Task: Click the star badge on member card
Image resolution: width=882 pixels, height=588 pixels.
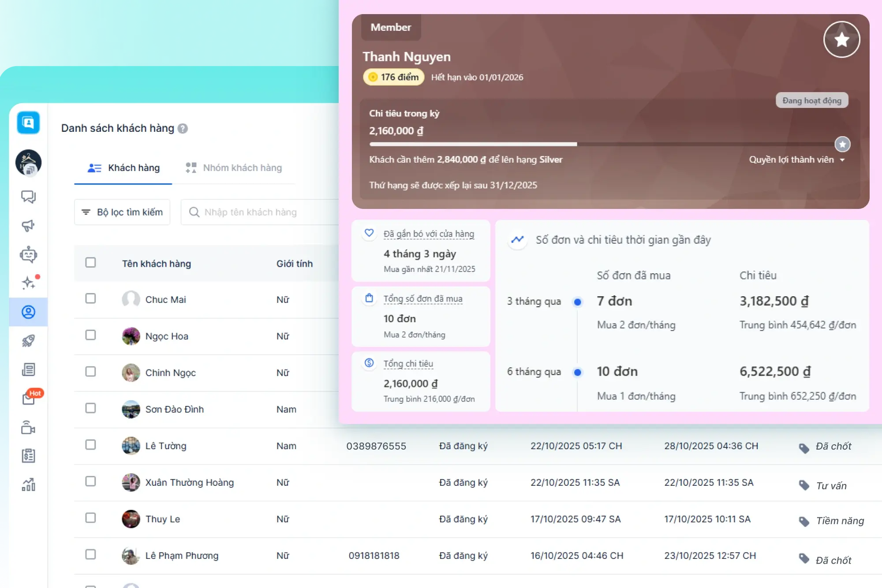Action: click(x=841, y=40)
